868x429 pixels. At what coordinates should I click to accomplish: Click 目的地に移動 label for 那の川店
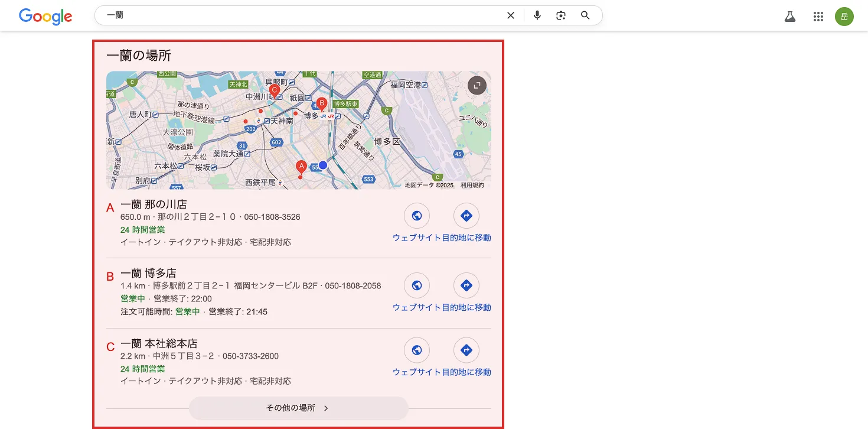pyautogui.click(x=466, y=238)
